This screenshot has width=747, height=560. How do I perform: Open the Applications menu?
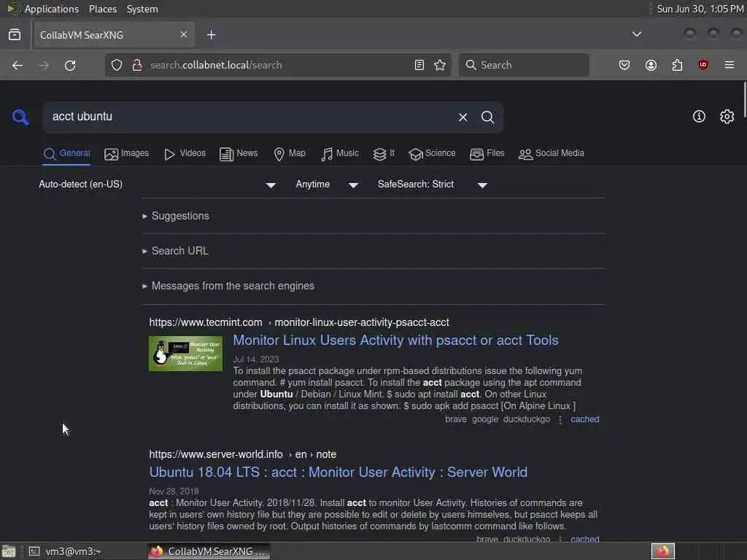point(52,9)
